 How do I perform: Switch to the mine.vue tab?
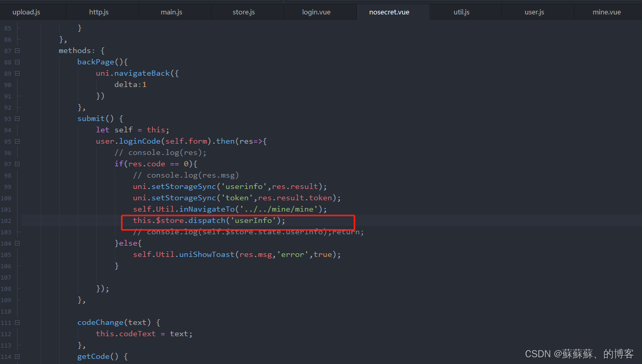click(606, 12)
